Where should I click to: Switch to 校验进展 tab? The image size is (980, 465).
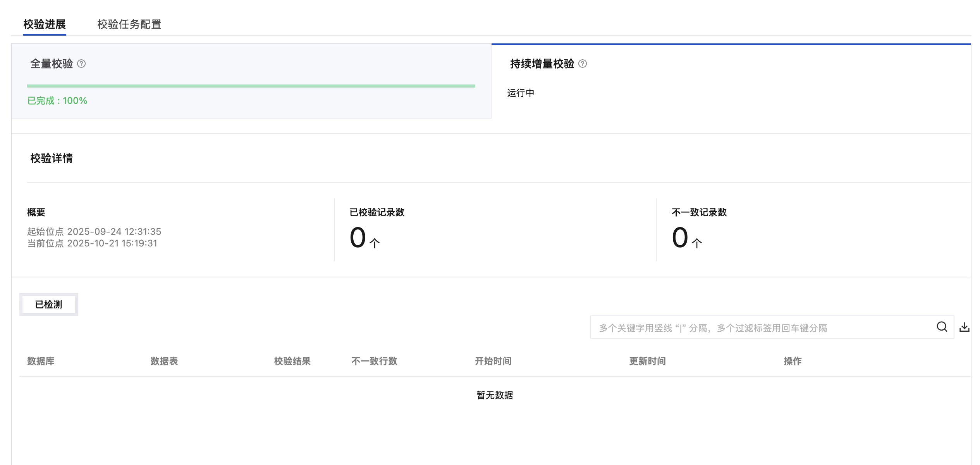click(x=45, y=24)
